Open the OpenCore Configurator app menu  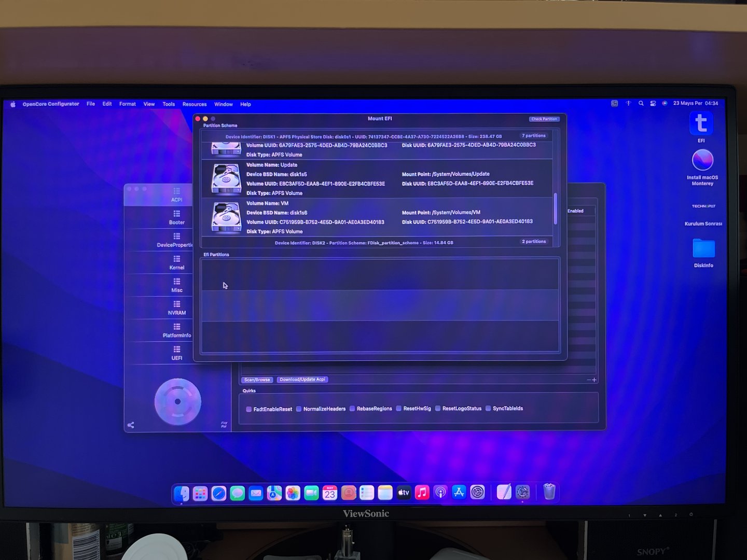[51, 104]
